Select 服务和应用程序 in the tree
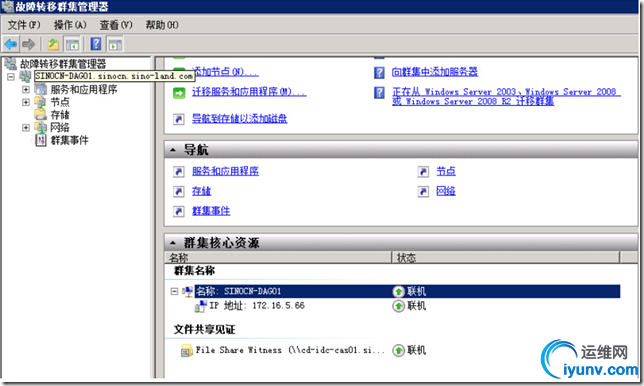 pyautogui.click(x=84, y=89)
